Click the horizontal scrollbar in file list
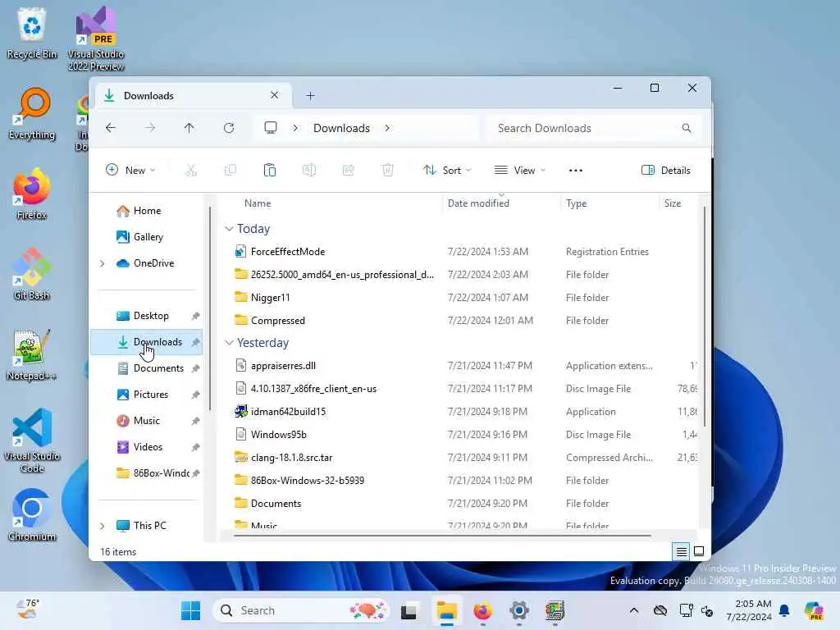840x630 pixels. point(442,535)
